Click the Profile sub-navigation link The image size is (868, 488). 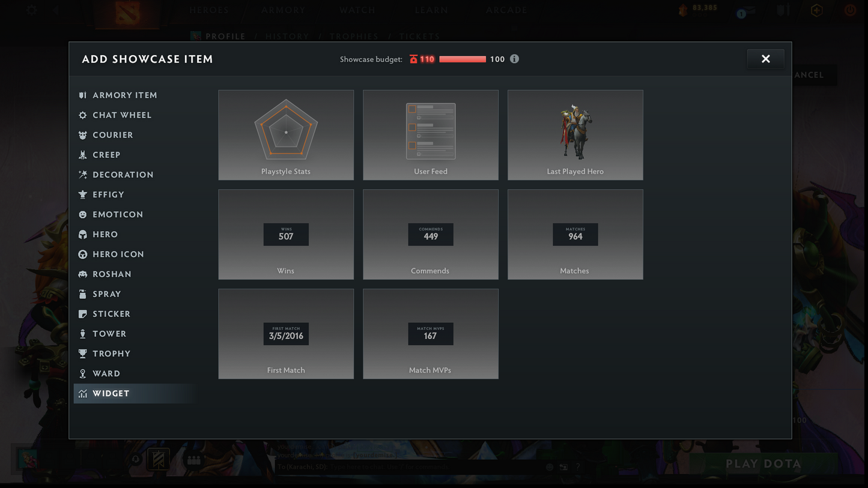(225, 37)
